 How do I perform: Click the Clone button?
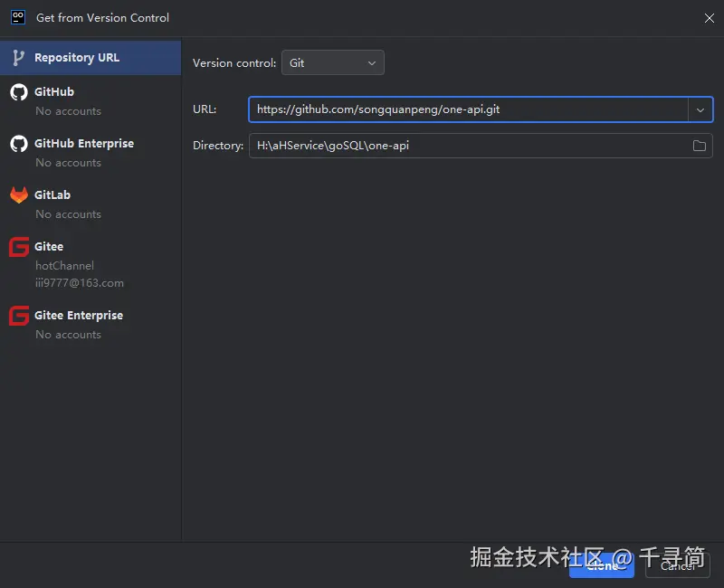601,566
